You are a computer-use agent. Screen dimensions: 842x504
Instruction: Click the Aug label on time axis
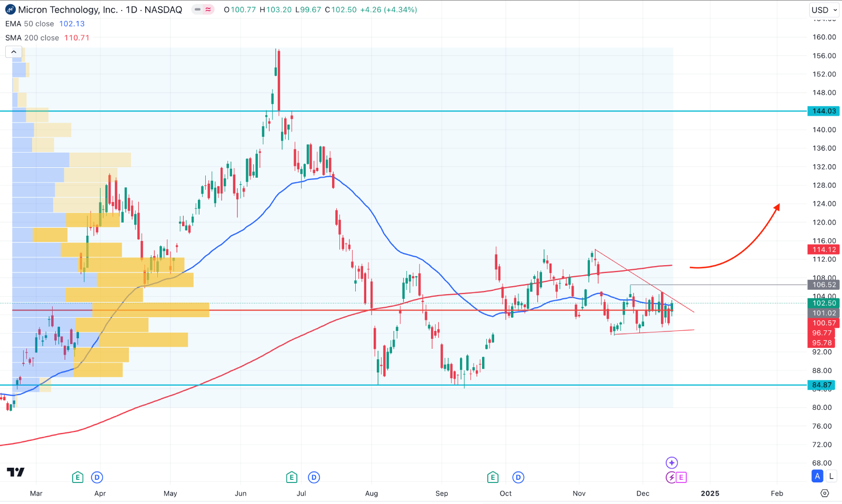372,493
